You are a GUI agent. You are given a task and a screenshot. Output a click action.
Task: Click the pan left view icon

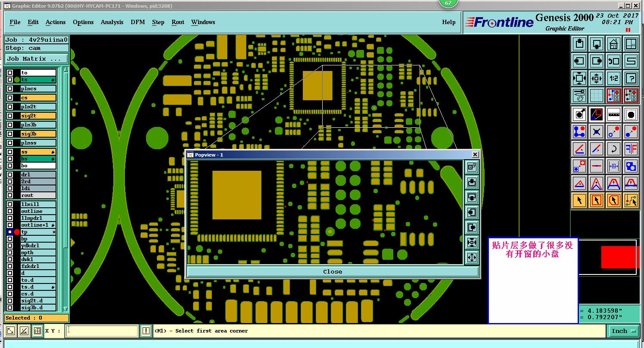coord(579,61)
